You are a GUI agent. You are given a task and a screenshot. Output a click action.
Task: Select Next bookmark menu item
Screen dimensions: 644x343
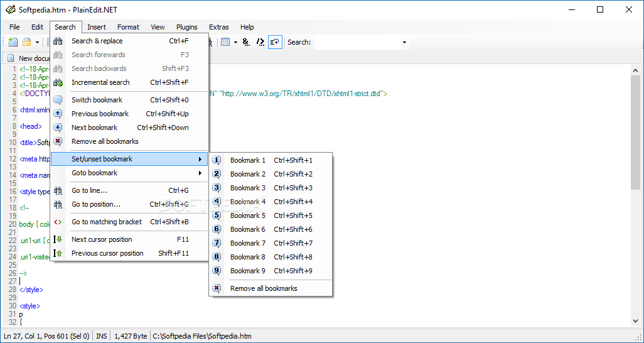(129, 128)
